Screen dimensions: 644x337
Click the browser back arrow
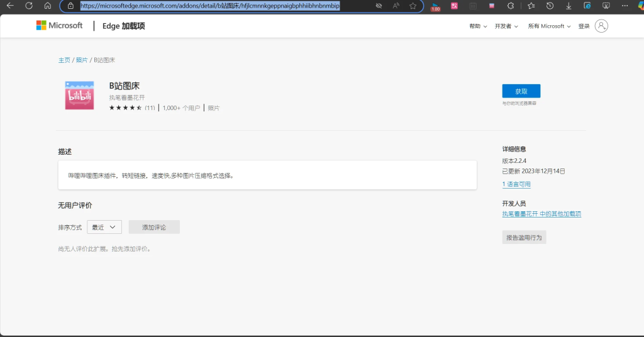pos(10,6)
